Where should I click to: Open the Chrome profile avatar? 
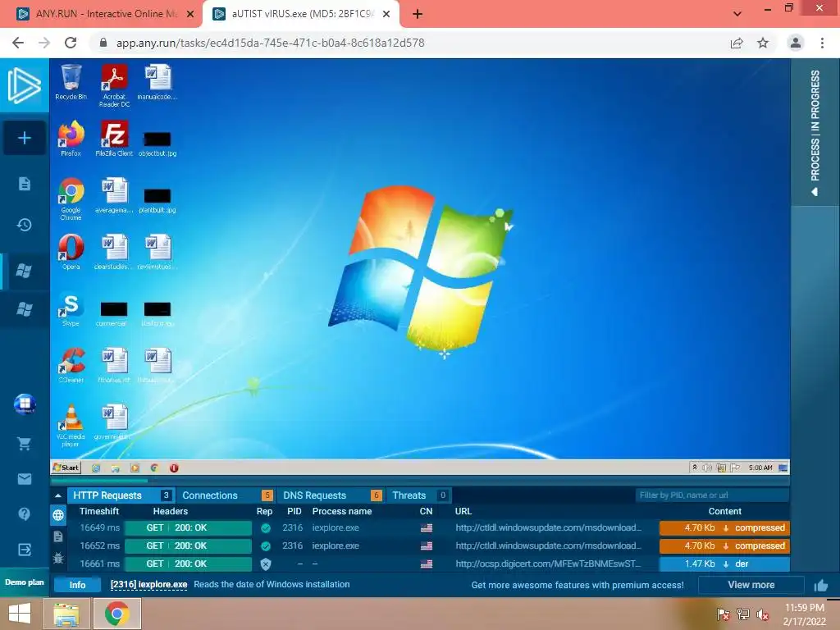(x=796, y=43)
